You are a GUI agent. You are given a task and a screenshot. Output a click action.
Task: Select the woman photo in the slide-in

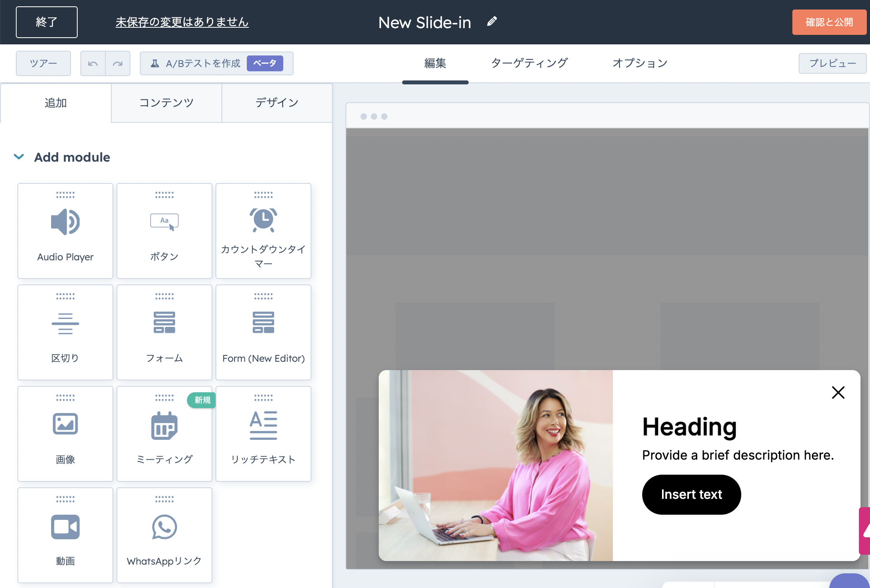[x=496, y=465]
